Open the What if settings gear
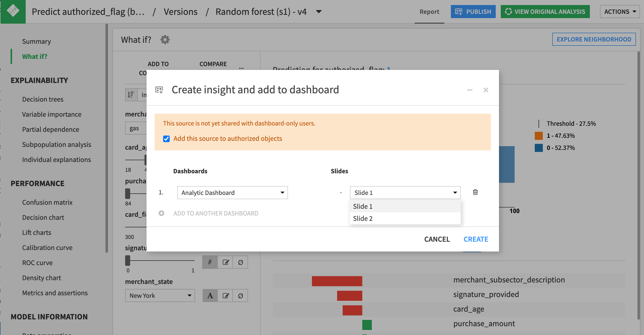This screenshot has height=335, width=644. 165,39
